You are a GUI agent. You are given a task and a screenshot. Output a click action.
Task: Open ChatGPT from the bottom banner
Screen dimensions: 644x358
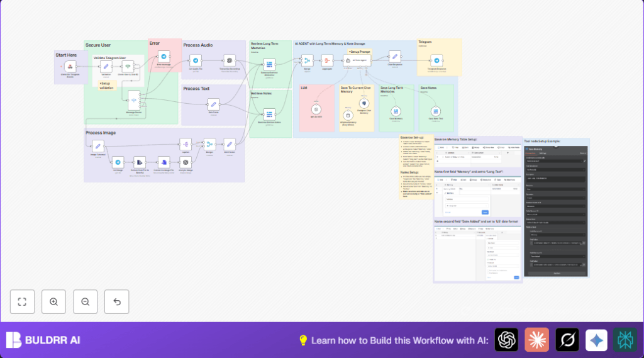[x=506, y=340]
